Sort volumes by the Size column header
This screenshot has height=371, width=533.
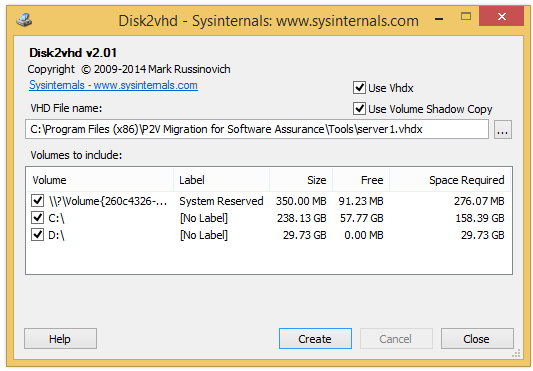click(301, 180)
